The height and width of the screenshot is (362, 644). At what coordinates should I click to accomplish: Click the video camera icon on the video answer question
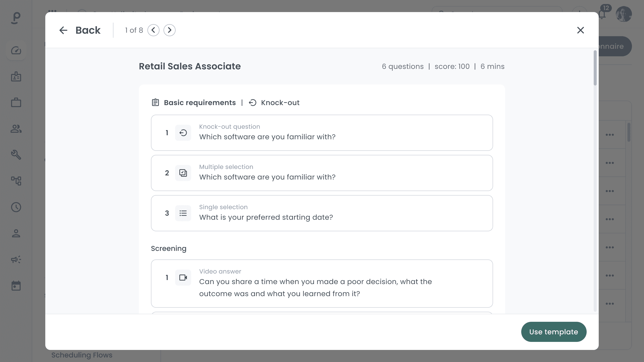click(183, 278)
